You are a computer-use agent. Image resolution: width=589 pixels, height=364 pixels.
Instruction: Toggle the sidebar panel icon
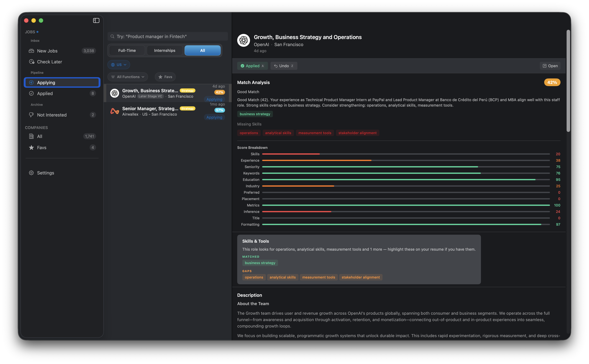pyautogui.click(x=96, y=20)
